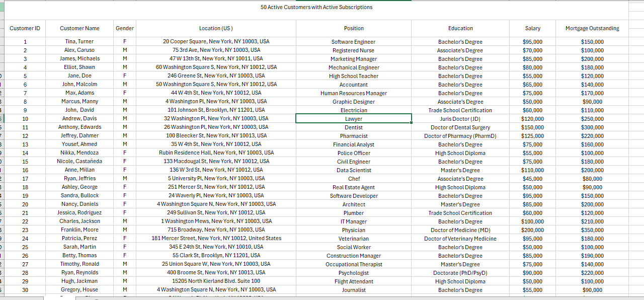Click the $250,000 mortgage for the Lawyer

tap(592, 119)
